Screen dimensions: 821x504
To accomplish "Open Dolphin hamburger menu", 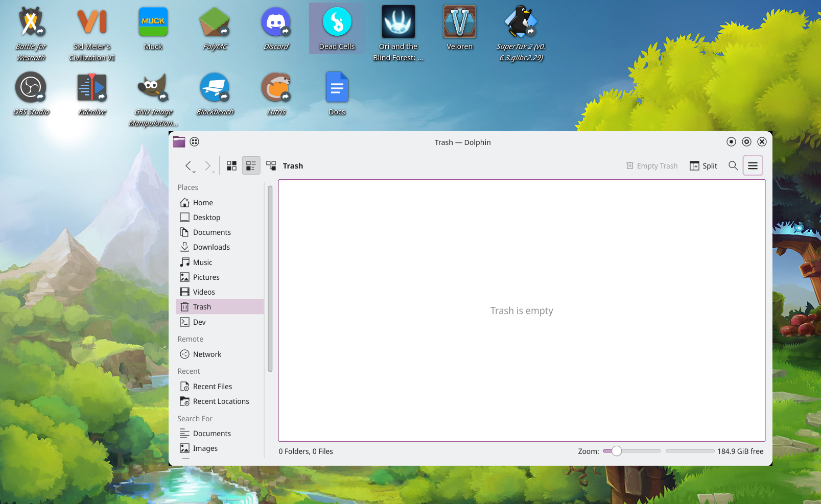I will coord(753,165).
